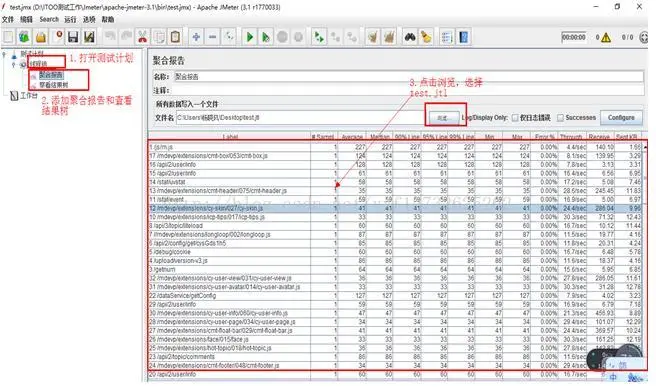Click the Reset search brush icon
This screenshot has height=387, width=656.
point(426,37)
